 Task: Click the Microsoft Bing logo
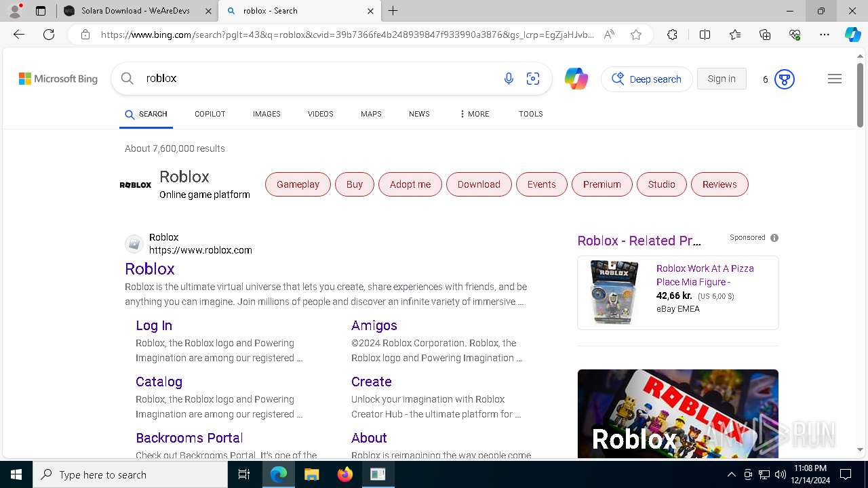(x=58, y=79)
